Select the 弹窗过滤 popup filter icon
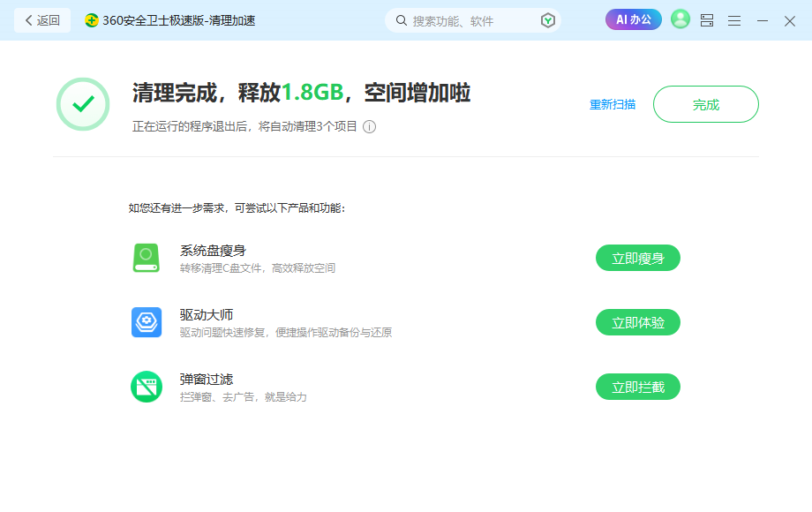 (147, 386)
